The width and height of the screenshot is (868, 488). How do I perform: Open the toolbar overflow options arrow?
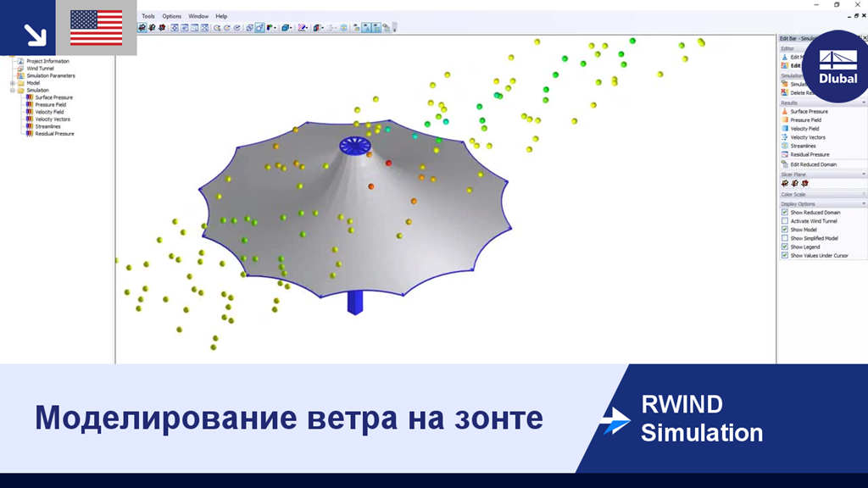pos(395,28)
